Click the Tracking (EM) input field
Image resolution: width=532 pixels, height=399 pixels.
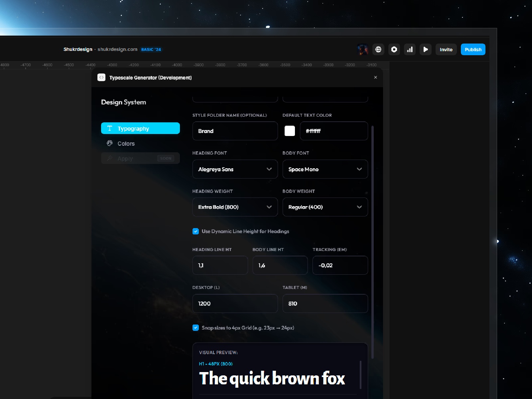340,265
